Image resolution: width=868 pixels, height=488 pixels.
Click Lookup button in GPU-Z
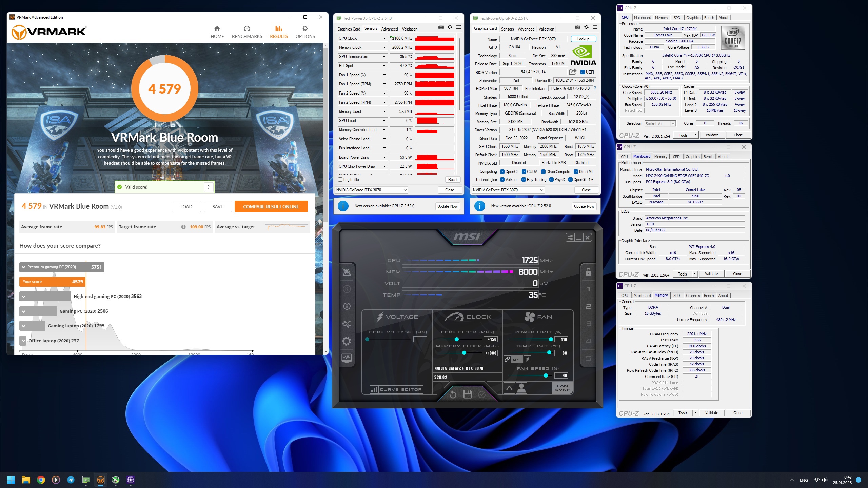583,39
